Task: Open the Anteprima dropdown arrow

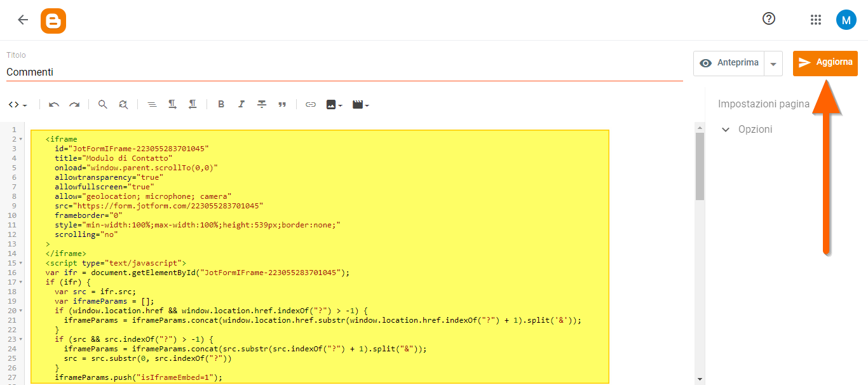Action: (773, 63)
